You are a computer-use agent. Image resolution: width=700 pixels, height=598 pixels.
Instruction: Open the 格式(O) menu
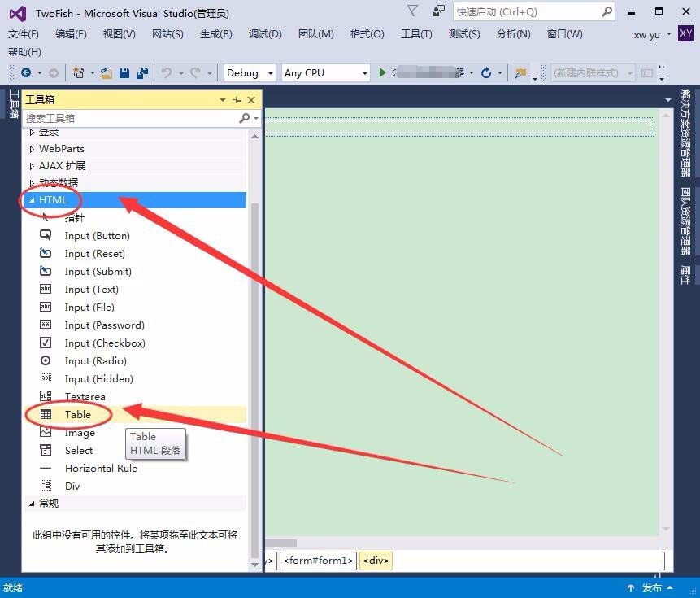368,34
